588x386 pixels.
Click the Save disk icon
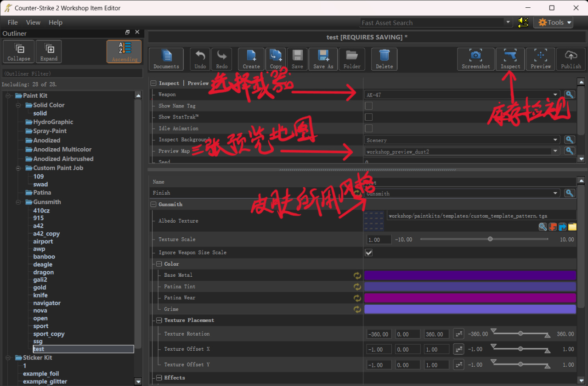(297, 56)
